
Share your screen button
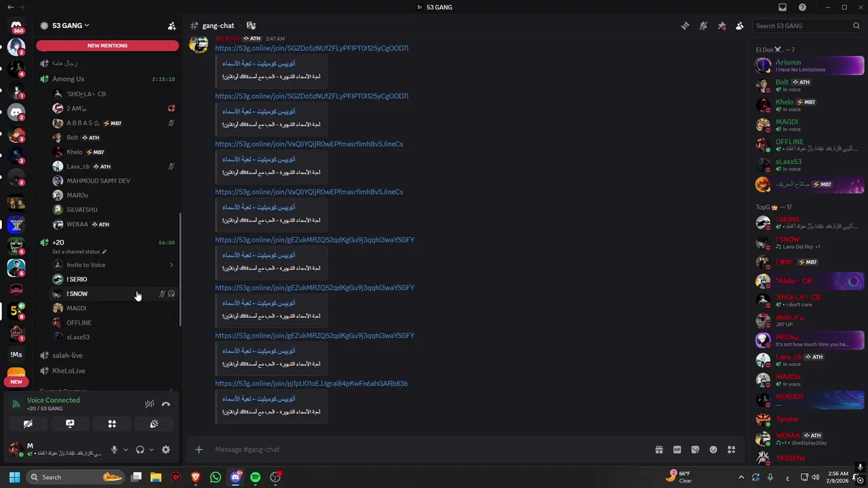[70, 424]
